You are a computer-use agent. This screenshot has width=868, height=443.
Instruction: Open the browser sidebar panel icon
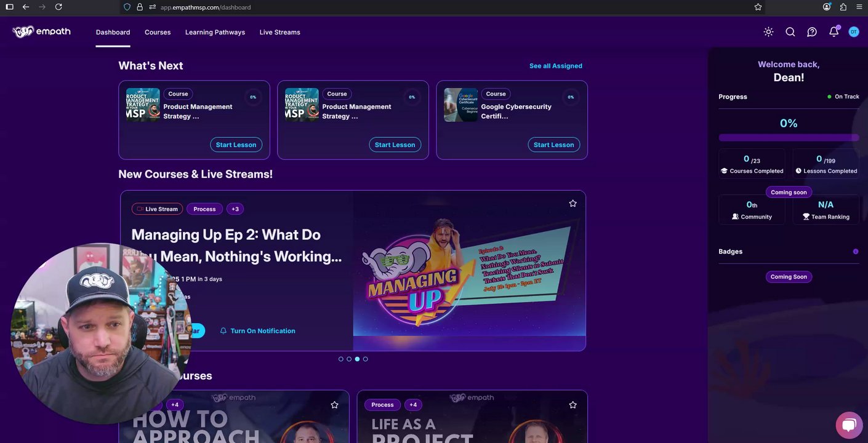(9, 7)
